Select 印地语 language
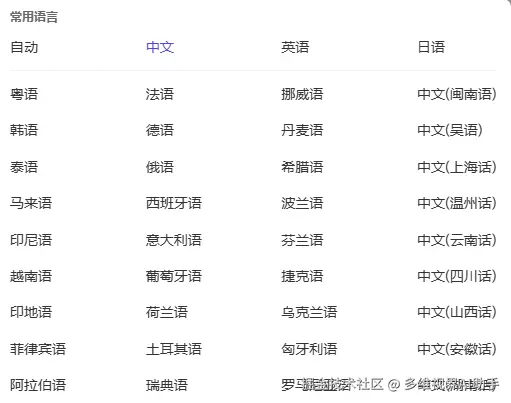 [31, 312]
